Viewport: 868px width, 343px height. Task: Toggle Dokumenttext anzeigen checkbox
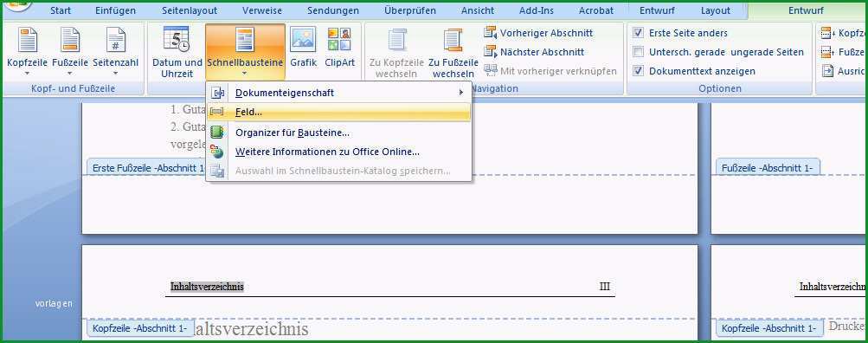coord(639,71)
